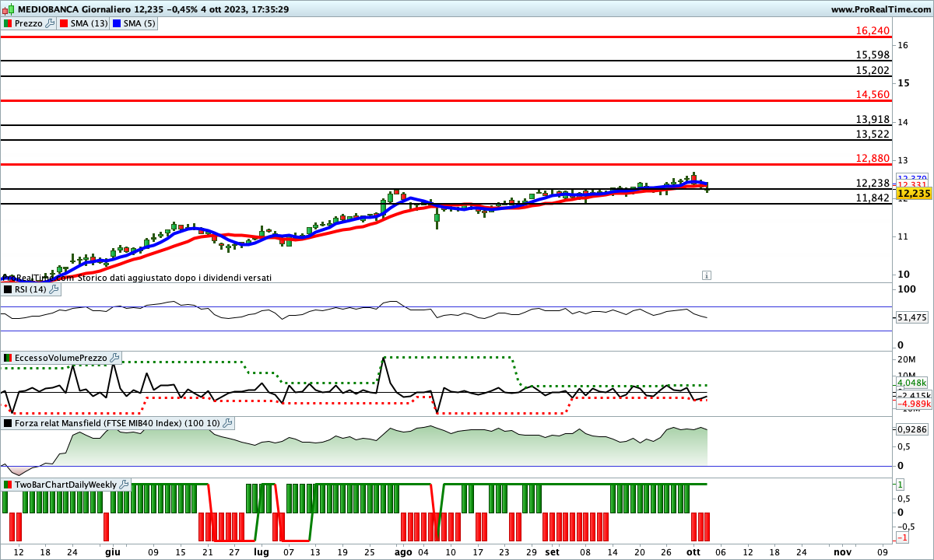Click the blue SMA (5) color swatch
The image size is (934, 560).
coord(118,23)
